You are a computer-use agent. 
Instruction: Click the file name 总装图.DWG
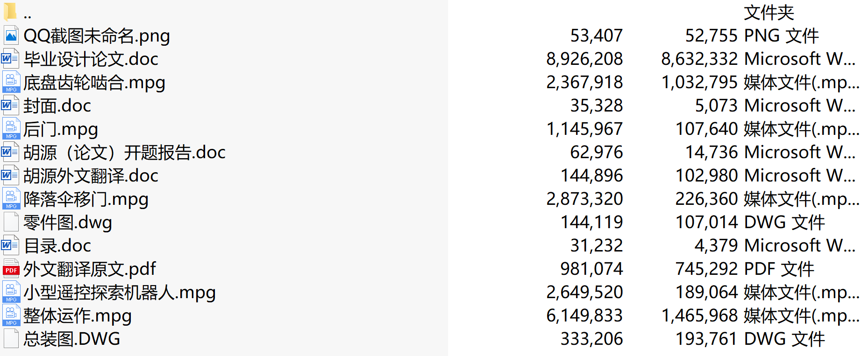72,339
